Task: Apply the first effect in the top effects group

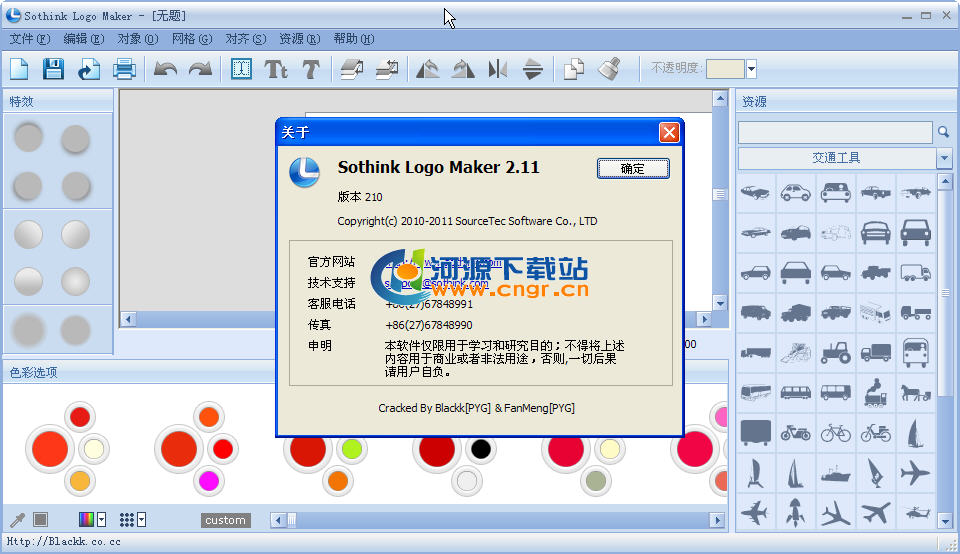Action: [28, 137]
